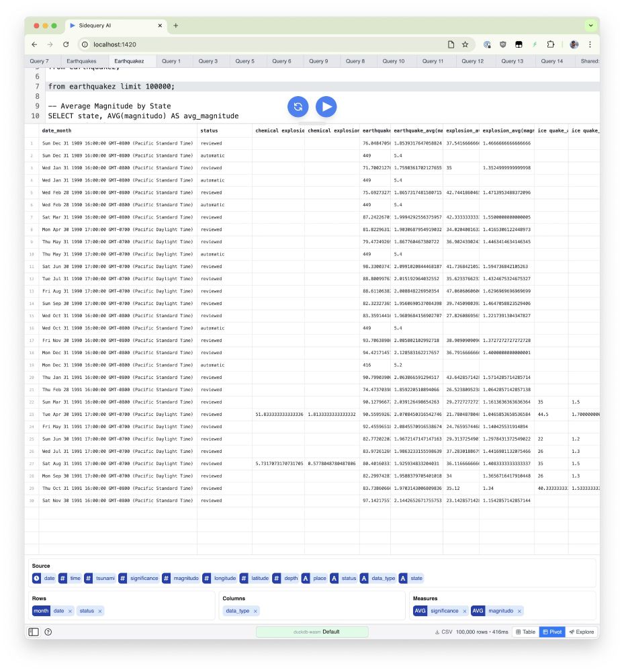Remove significance from Measures

(464, 611)
